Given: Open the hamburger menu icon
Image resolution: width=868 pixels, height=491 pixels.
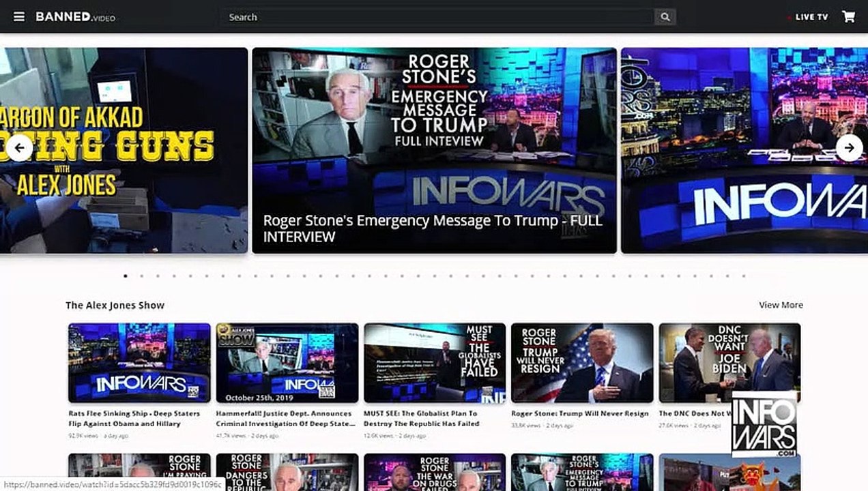Looking at the screenshot, I should [x=19, y=16].
